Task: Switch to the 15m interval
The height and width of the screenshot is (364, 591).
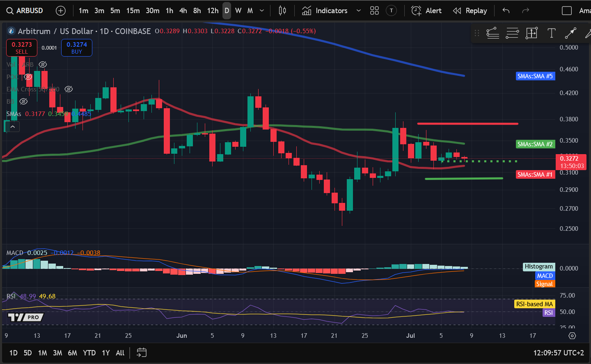Action: tap(133, 11)
